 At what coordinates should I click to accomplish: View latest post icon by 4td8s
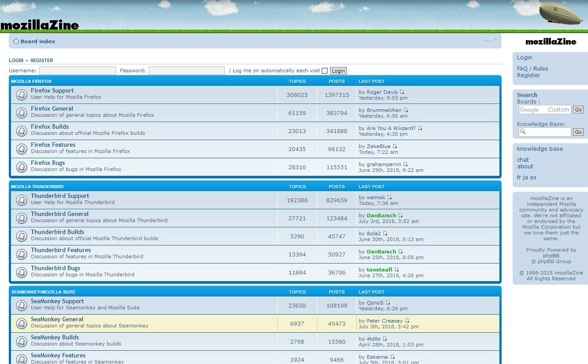click(x=385, y=339)
